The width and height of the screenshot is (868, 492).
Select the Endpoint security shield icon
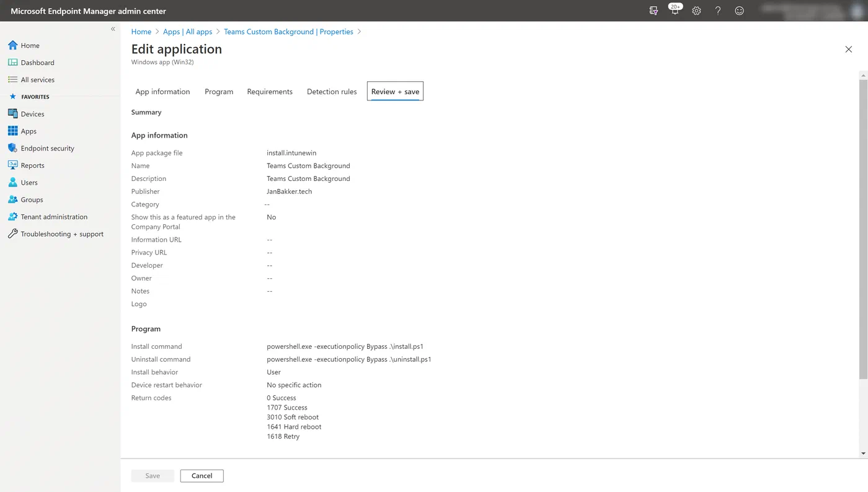[12, 148]
